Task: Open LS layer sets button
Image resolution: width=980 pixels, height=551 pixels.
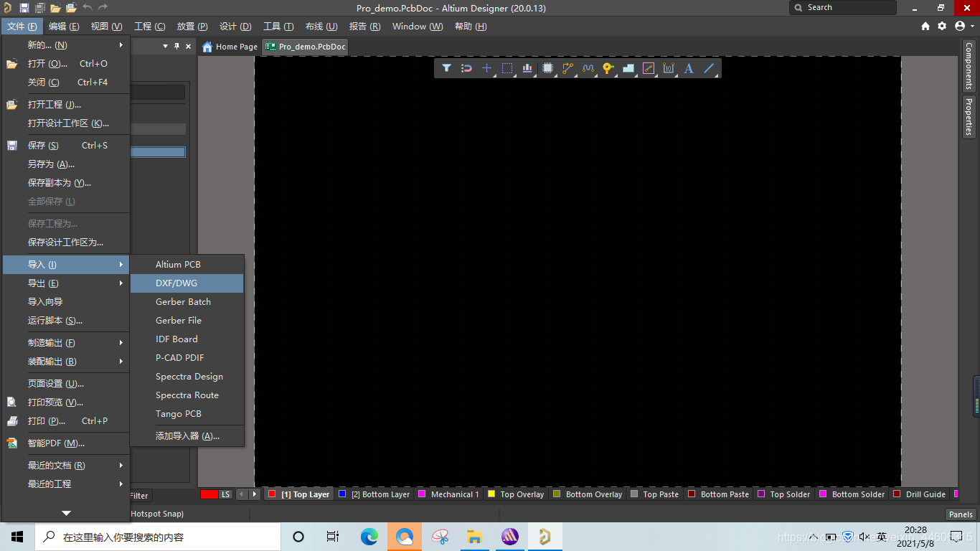Action: click(225, 494)
